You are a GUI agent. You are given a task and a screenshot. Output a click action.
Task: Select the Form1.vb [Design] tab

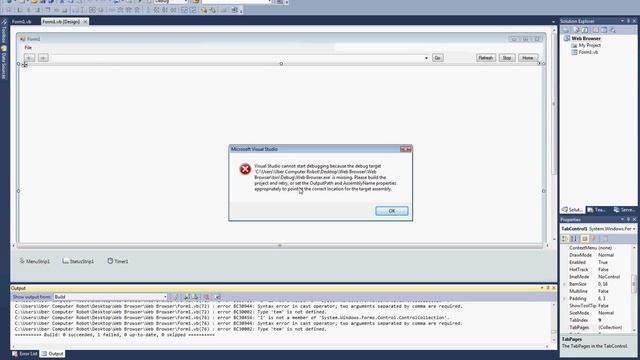click(x=61, y=22)
